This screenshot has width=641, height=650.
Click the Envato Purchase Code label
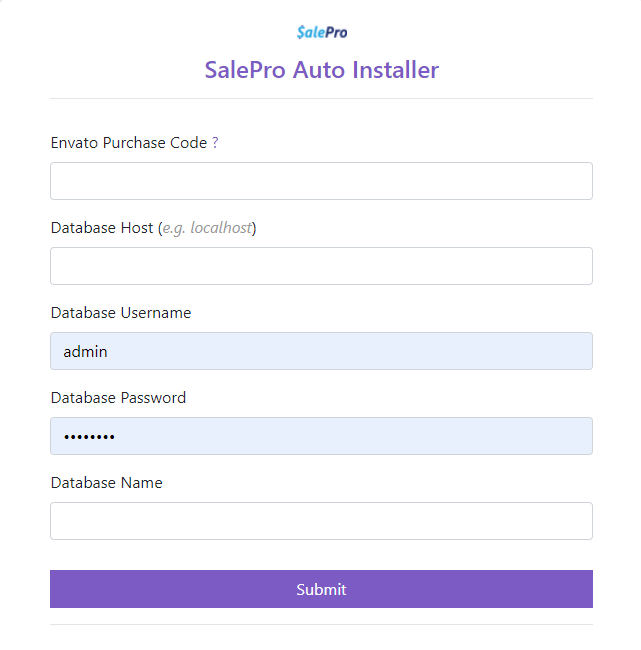(129, 143)
